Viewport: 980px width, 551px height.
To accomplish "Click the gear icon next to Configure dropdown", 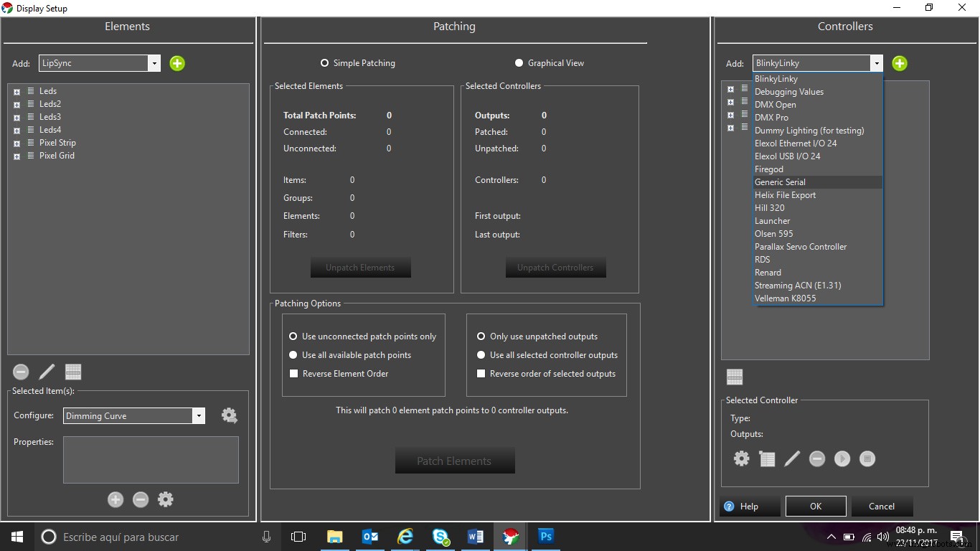I will [229, 415].
